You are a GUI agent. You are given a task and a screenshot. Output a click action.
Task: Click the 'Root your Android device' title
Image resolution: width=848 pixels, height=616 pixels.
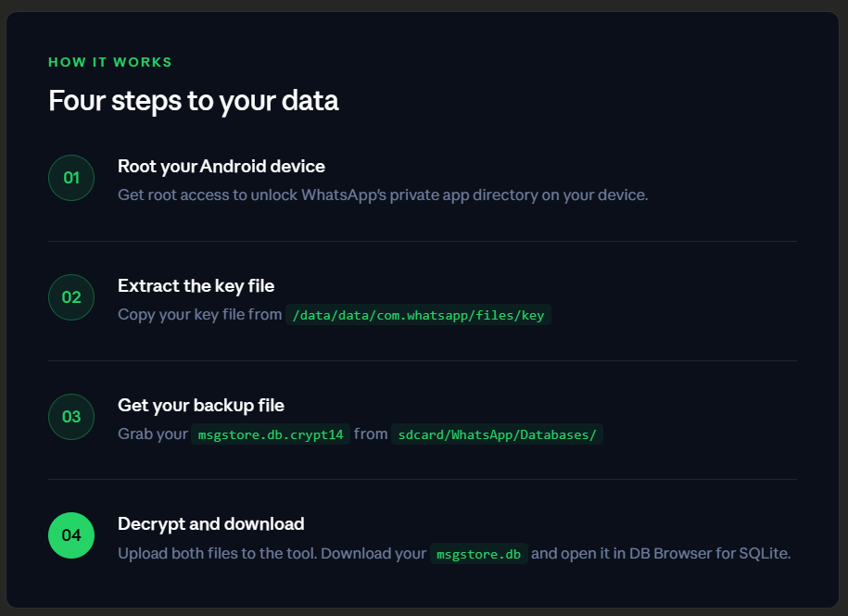tap(221, 167)
